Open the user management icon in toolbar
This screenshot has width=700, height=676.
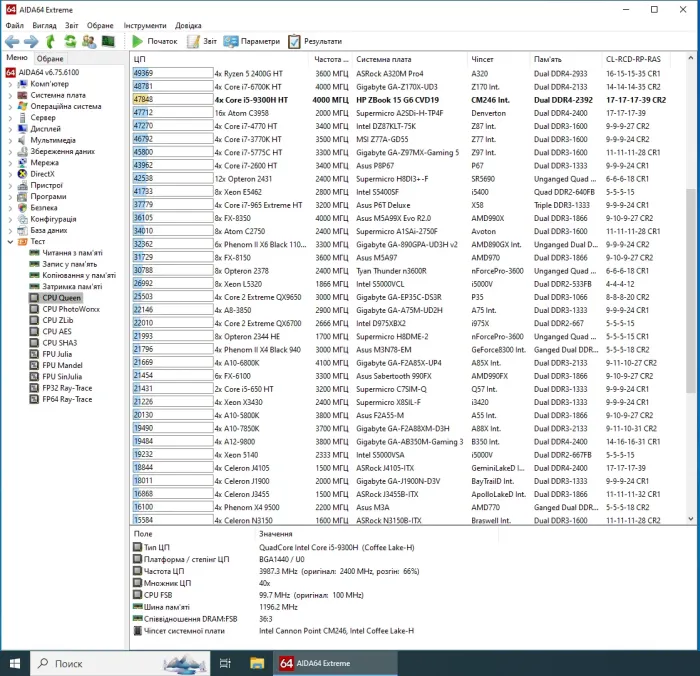(x=88, y=41)
